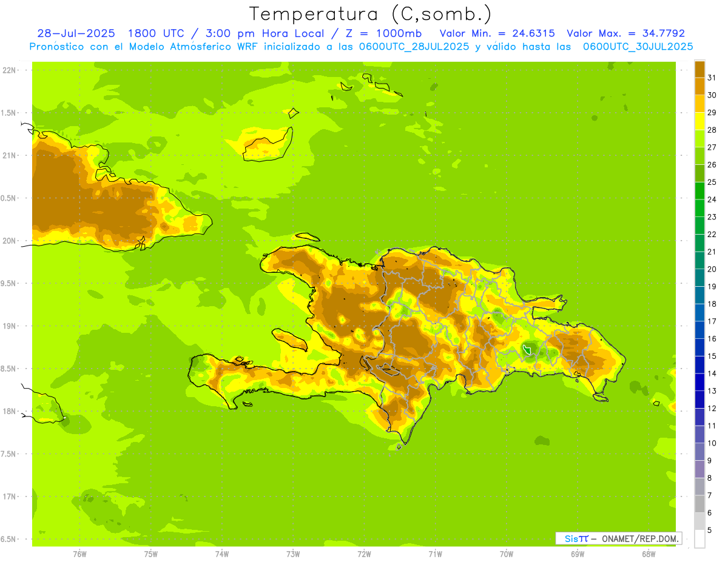Click the '76W' longitude axis label
The image size is (728, 562).
(79, 554)
